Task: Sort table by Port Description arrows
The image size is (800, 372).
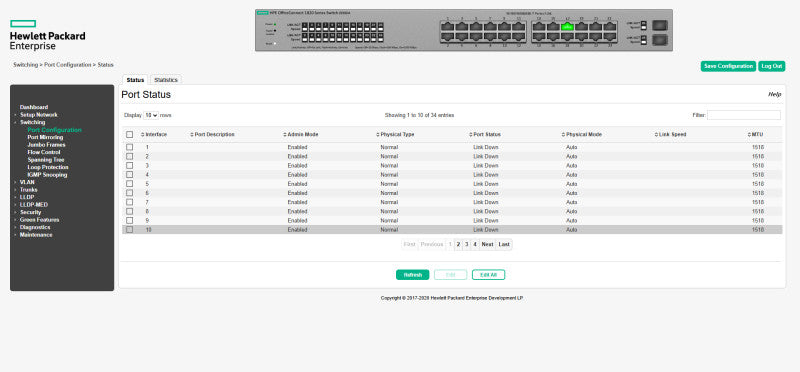Action: (192, 135)
